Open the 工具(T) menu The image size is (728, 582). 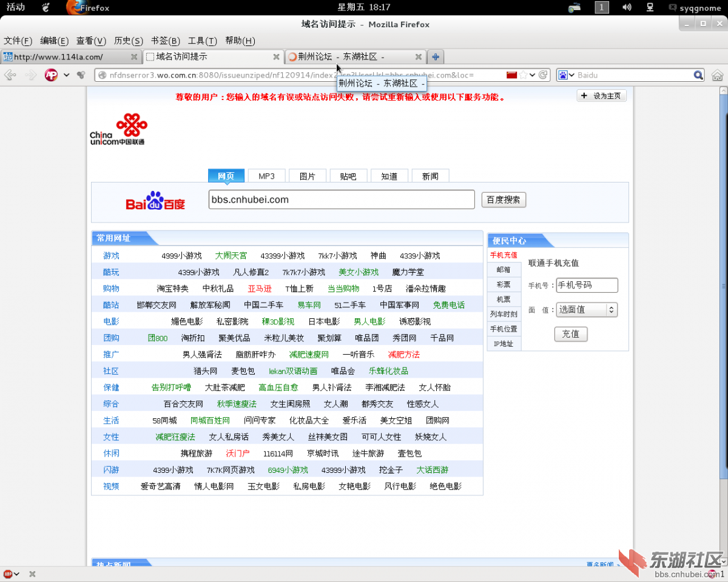202,41
